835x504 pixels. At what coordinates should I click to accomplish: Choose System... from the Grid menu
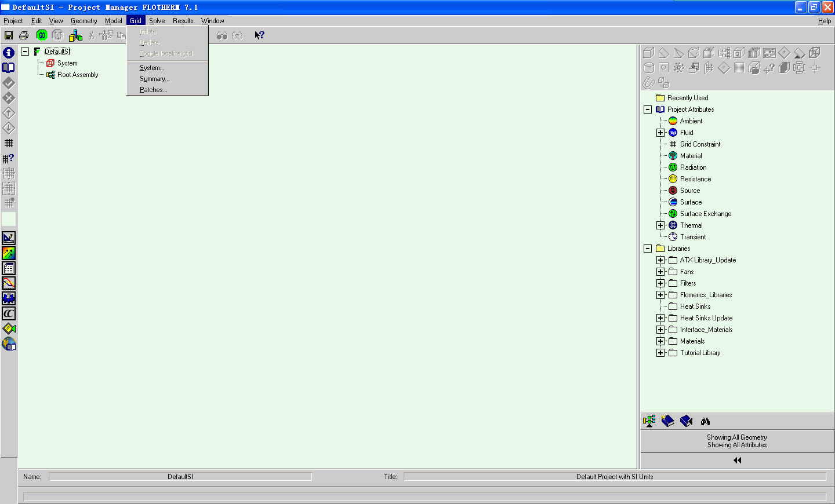pyautogui.click(x=167, y=68)
